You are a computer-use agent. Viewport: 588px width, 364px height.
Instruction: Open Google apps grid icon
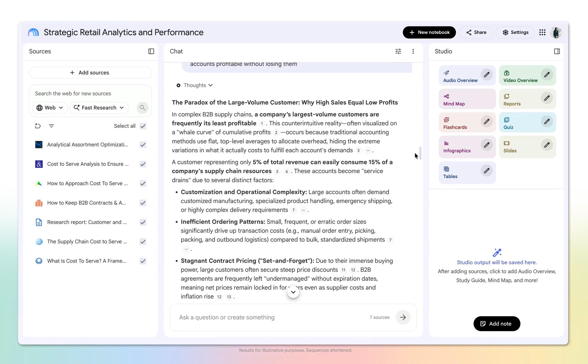pyautogui.click(x=542, y=32)
